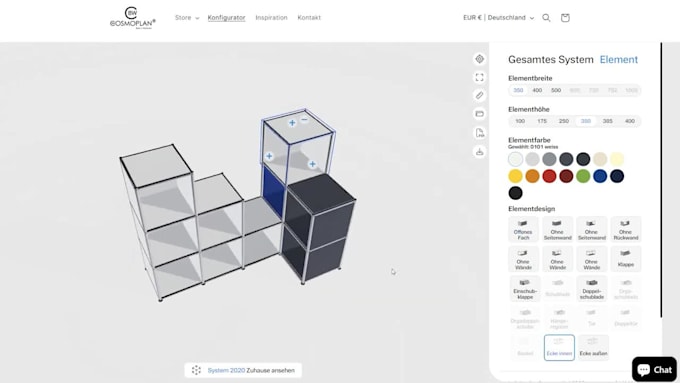Set element height to 100
This screenshot has height=383, width=680.
(520, 121)
